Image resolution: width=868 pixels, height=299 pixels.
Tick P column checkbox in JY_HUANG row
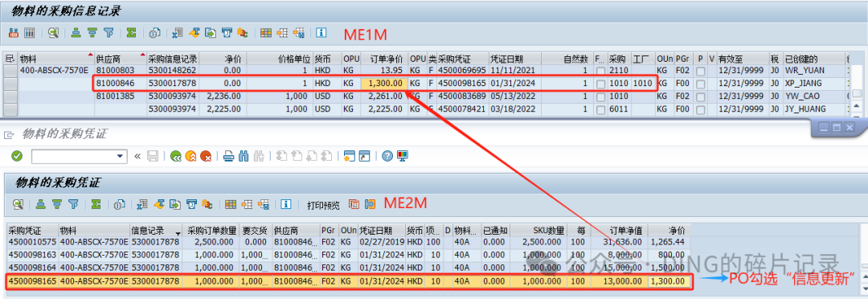(x=701, y=109)
